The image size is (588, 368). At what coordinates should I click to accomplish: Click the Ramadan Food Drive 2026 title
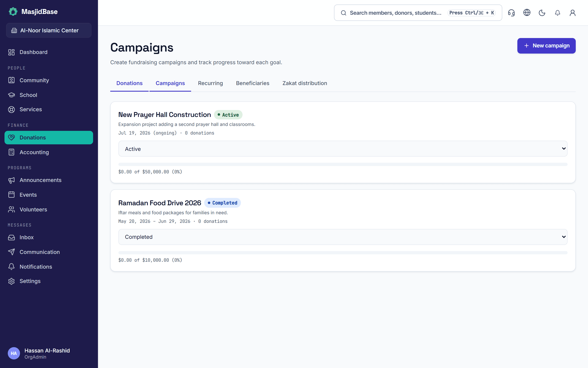click(160, 203)
